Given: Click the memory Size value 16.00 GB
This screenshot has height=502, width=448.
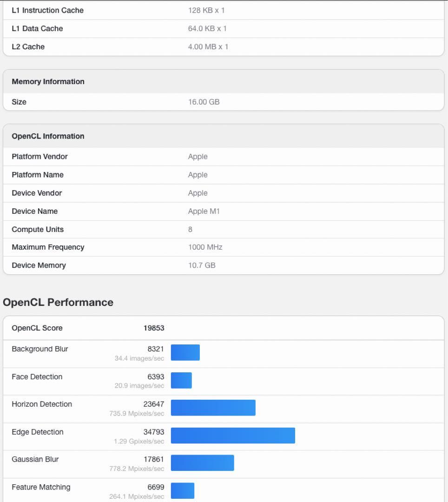Looking at the screenshot, I should pos(204,102).
